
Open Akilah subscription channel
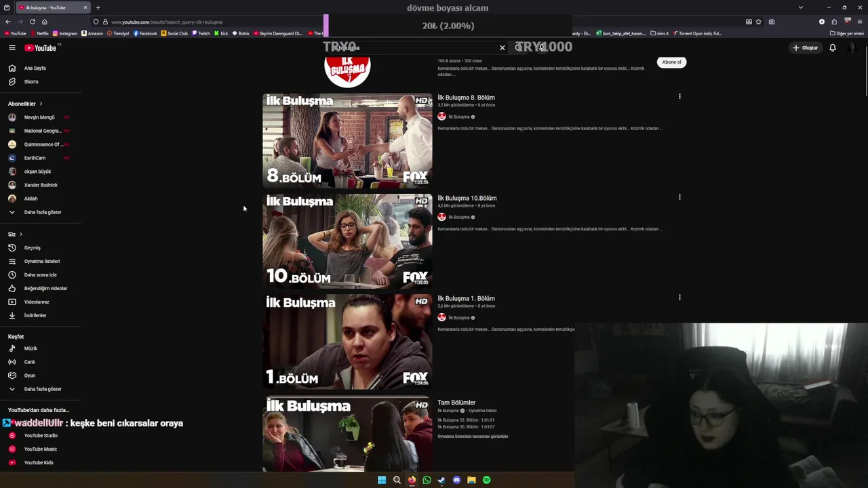point(31,199)
